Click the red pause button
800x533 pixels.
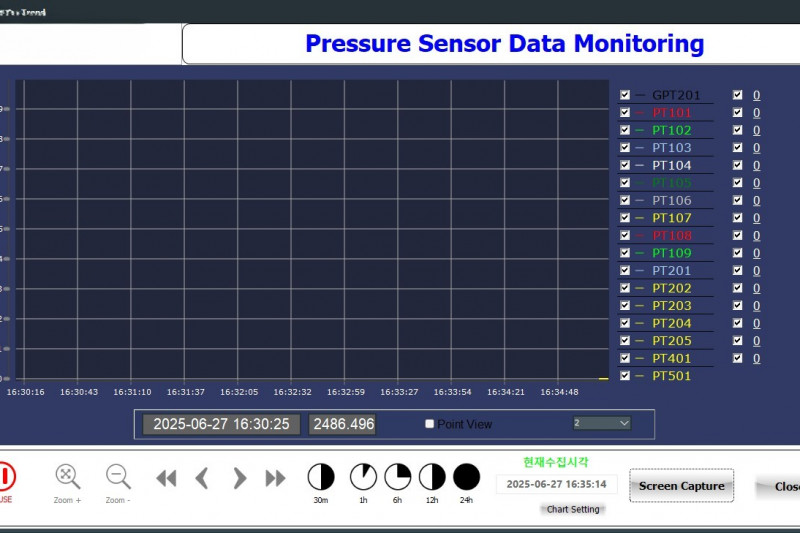tap(6, 476)
